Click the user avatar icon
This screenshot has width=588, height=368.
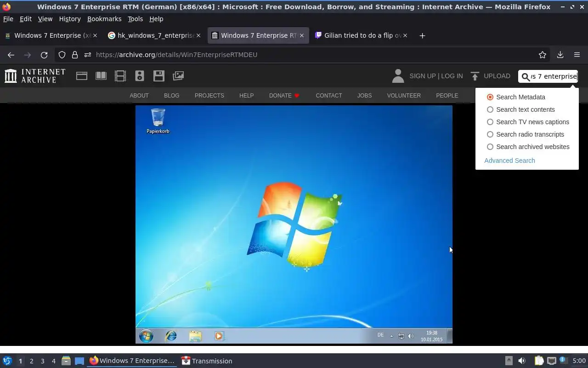398,76
